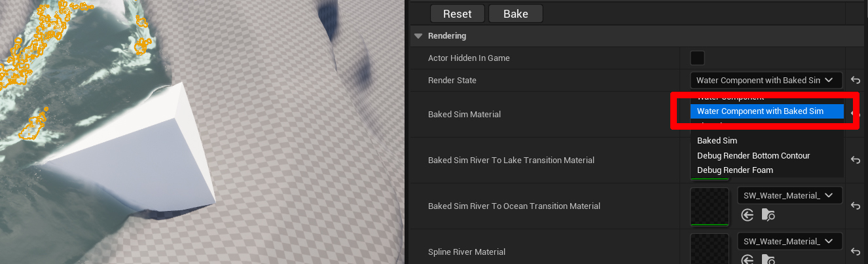Open Spline River Material asset dropdown
868x264 pixels.
(x=789, y=241)
